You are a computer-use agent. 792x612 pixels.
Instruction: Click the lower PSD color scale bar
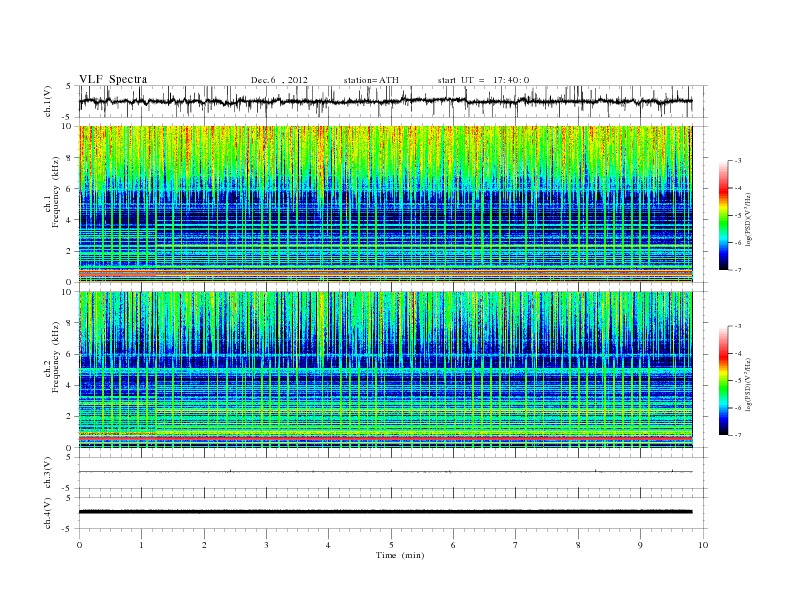(724, 381)
